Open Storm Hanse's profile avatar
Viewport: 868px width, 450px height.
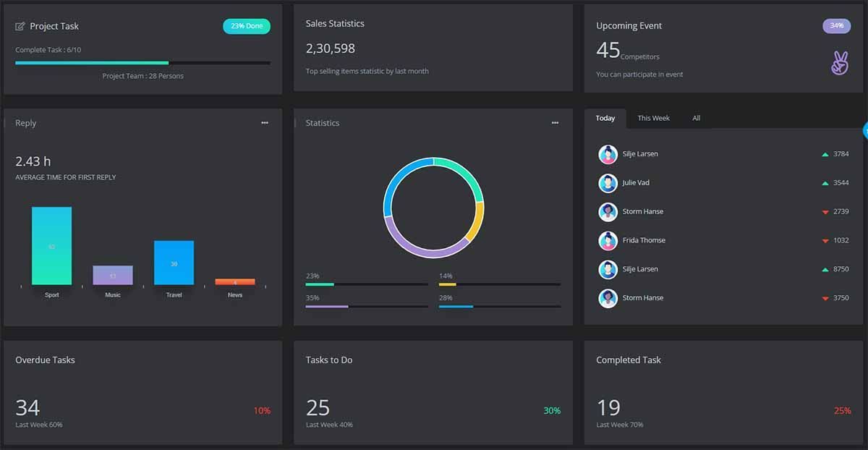(607, 211)
